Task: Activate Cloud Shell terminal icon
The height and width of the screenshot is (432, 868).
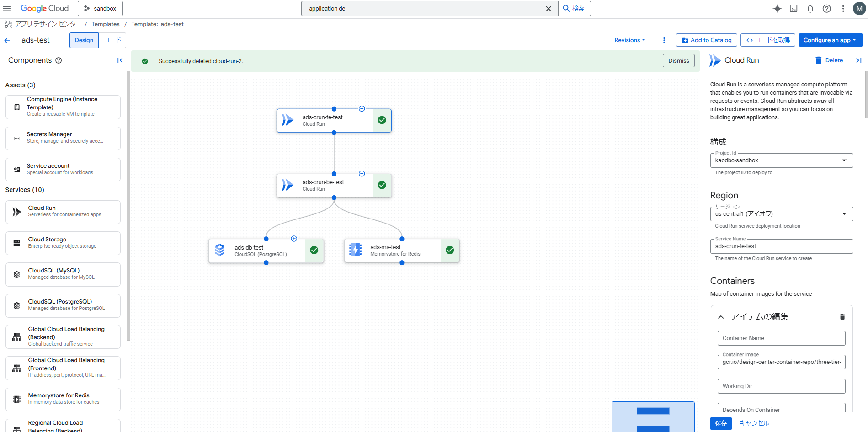Action: pos(793,9)
